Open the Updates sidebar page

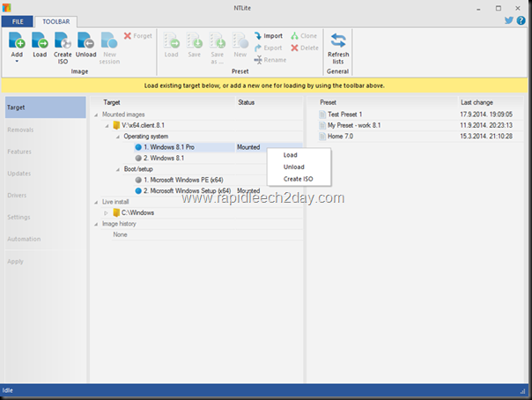pos(46,174)
